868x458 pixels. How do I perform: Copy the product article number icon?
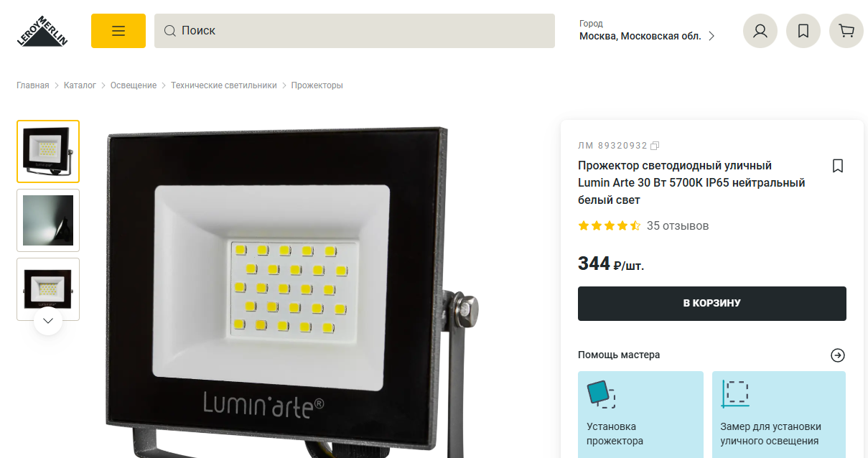pos(655,146)
